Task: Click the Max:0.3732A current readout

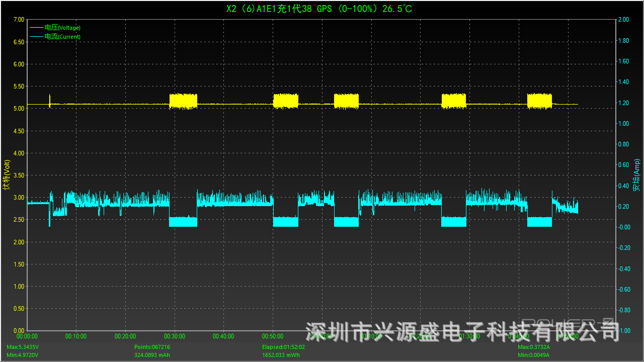Action: [x=533, y=347]
